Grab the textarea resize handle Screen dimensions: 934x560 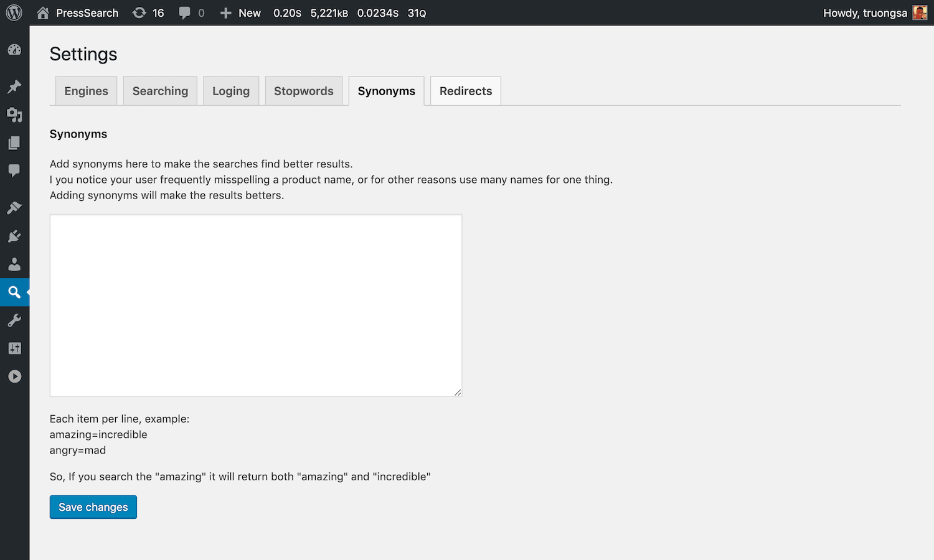[458, 392]
